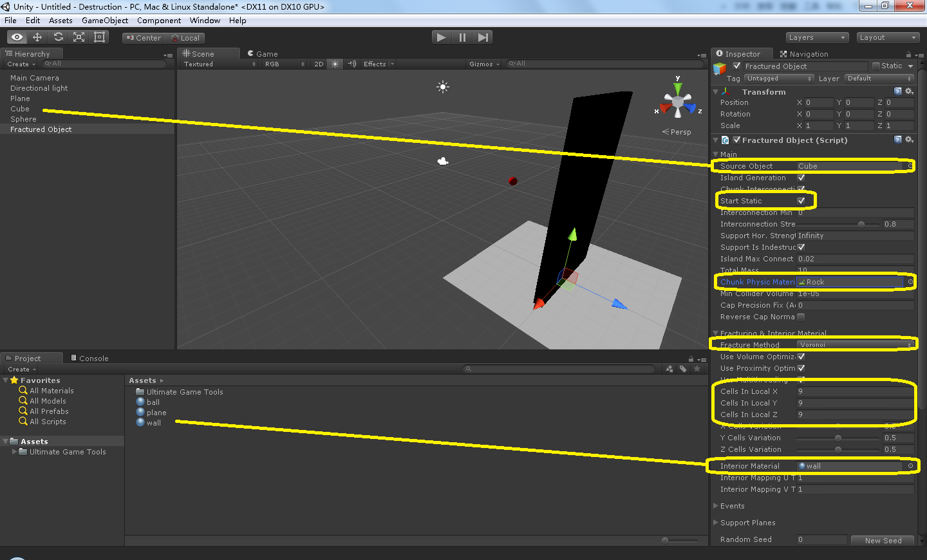Click search by type icon in Project
927x560 pixels.
click(x=669, y=369)
